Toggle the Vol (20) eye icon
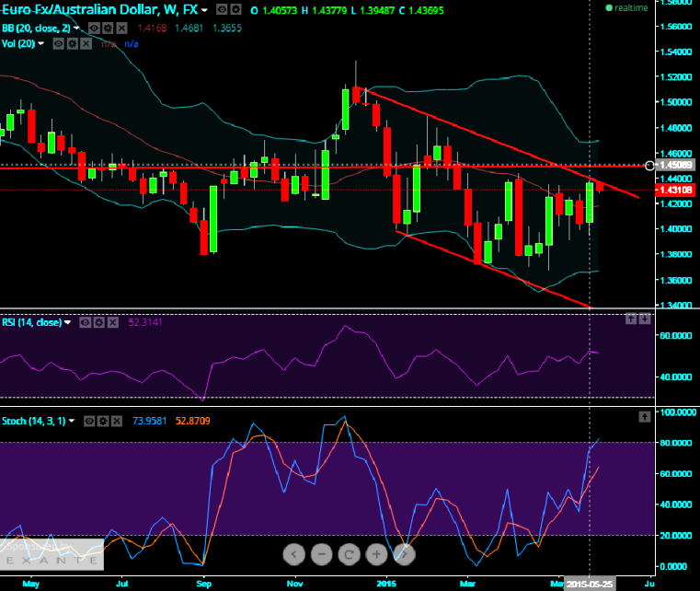Viewport: 700px width, 591px height. coord(59,44)
